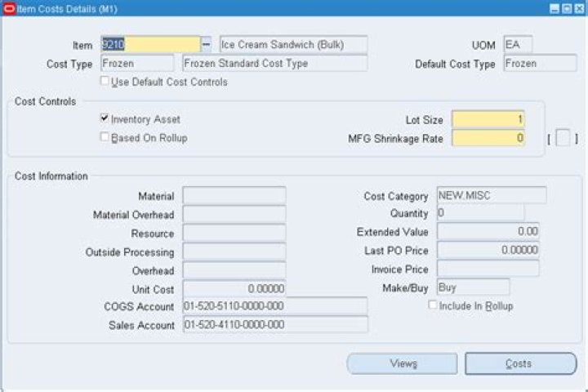Image resolution: width=588 pixels, height=392 pixels.
Task: Click the Cost Controls group label
Action: (46, 101)
